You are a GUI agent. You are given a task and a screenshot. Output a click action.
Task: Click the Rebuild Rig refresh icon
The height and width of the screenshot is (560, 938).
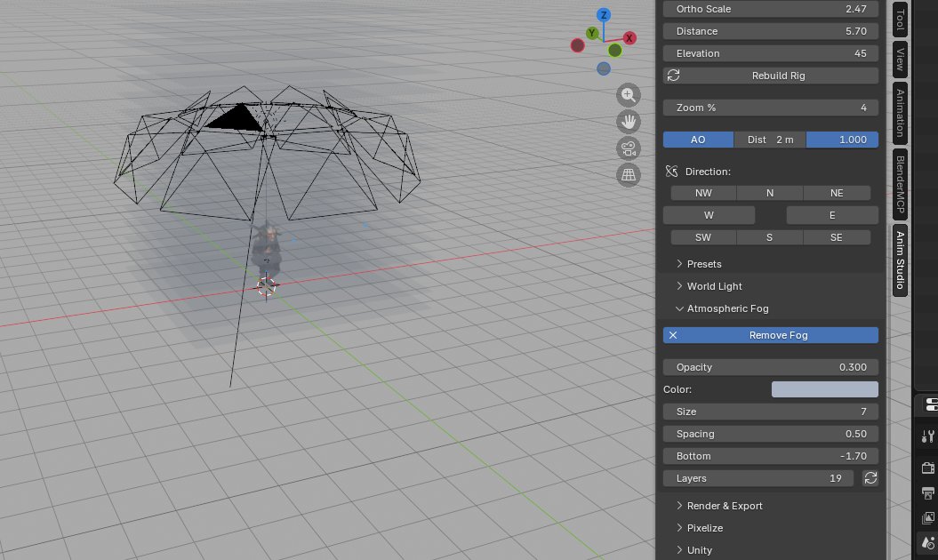674,76
